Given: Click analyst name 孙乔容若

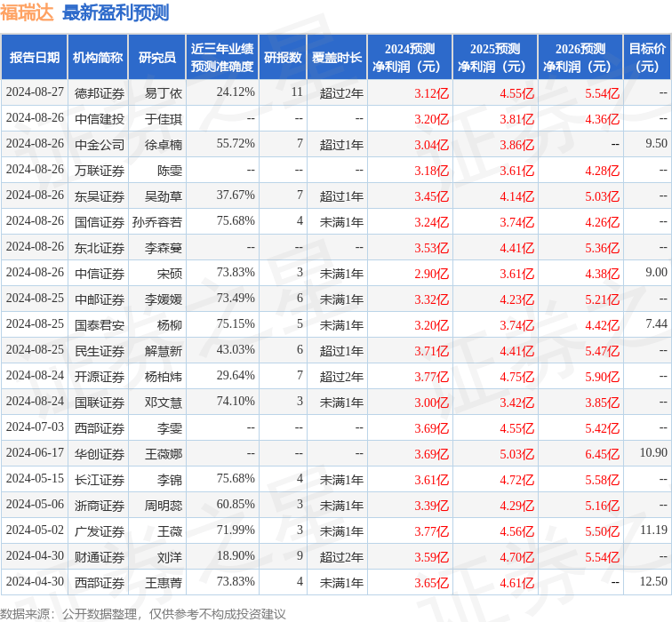Looking at the screenshot, I should pos(157,222).
